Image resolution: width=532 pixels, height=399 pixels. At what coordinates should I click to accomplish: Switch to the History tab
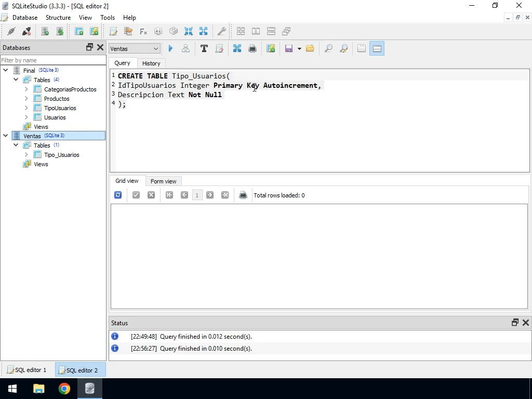(151, 63)
